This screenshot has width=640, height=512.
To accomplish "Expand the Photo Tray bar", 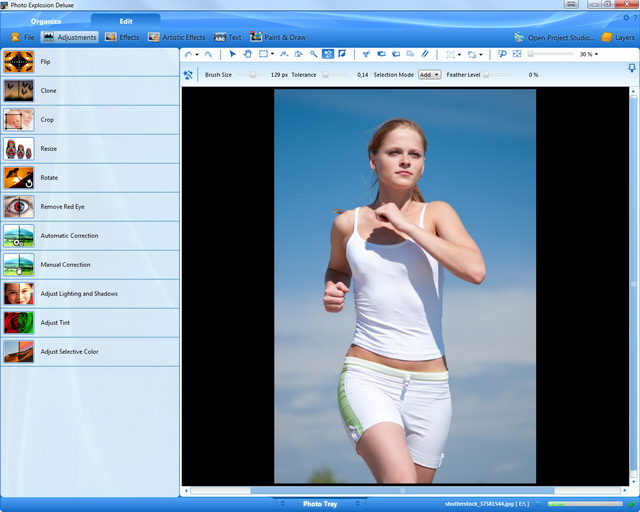I will (x=320, y=504).
